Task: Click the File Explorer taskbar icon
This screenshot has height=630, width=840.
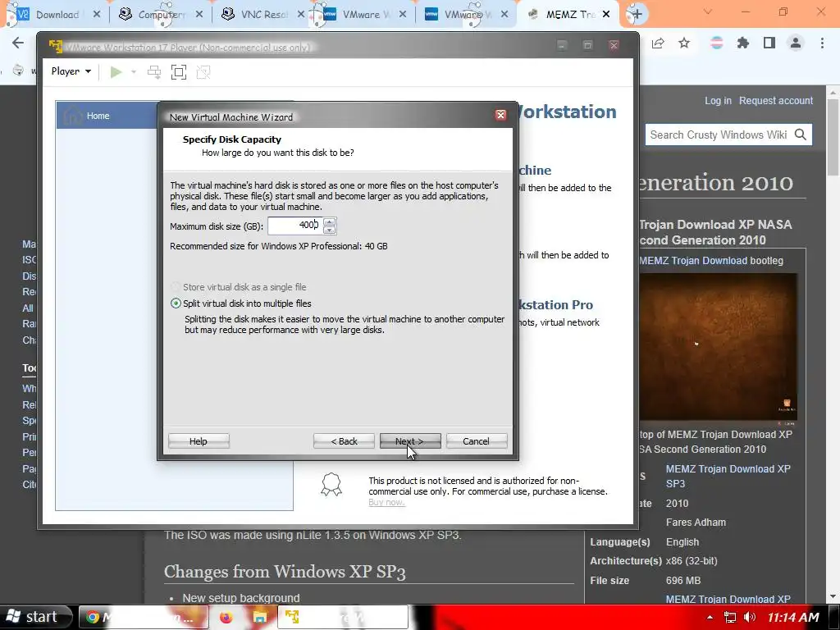Action: point(260,618)
